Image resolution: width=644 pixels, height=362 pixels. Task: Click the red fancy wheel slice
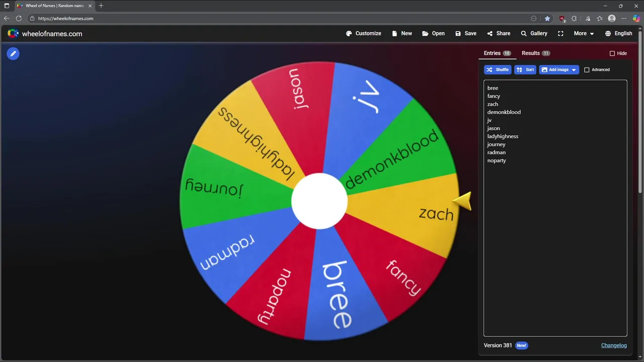[x=397, y=266]
